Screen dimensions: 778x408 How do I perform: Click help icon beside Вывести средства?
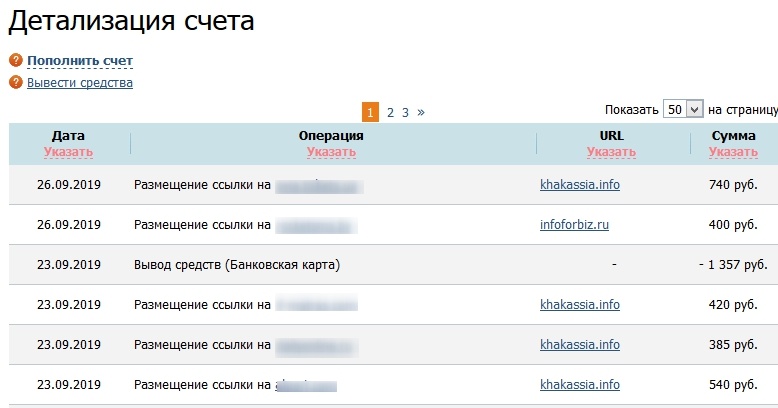[x=16, y=82]
